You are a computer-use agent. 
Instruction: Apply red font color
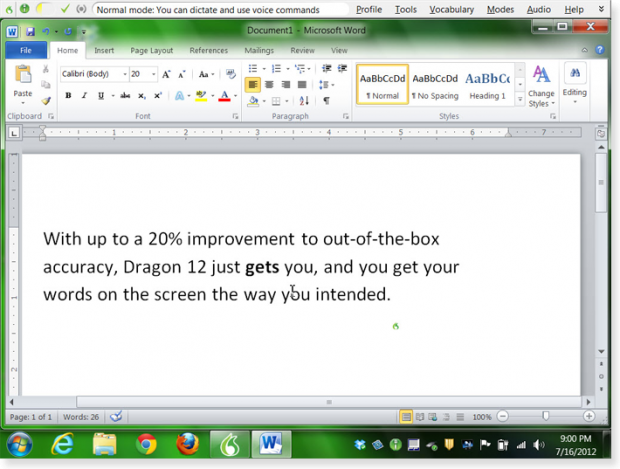(x=224, y=95)
